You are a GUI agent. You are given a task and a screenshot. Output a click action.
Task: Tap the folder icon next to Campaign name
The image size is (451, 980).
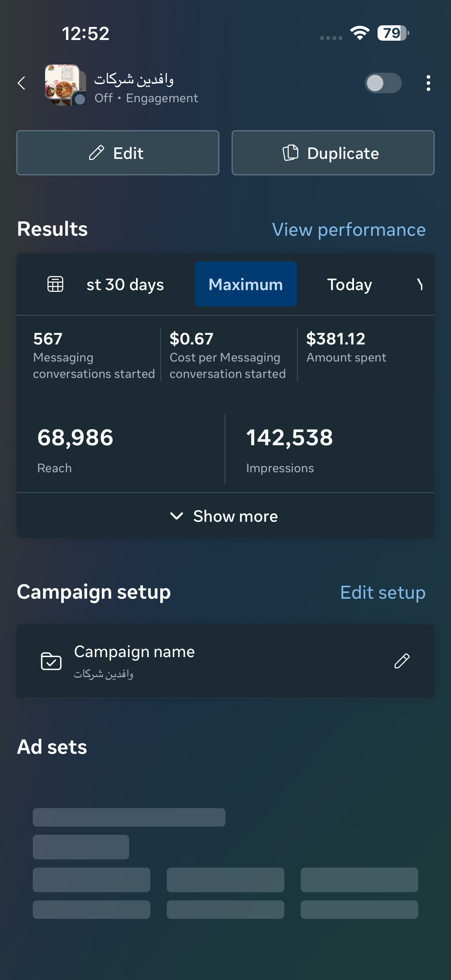pos(51,661)
